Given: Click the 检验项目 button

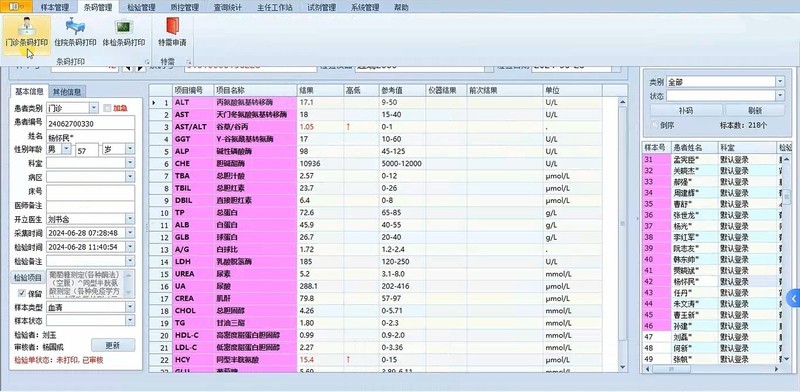Looking at the screenshot, I should coord(28,278).
